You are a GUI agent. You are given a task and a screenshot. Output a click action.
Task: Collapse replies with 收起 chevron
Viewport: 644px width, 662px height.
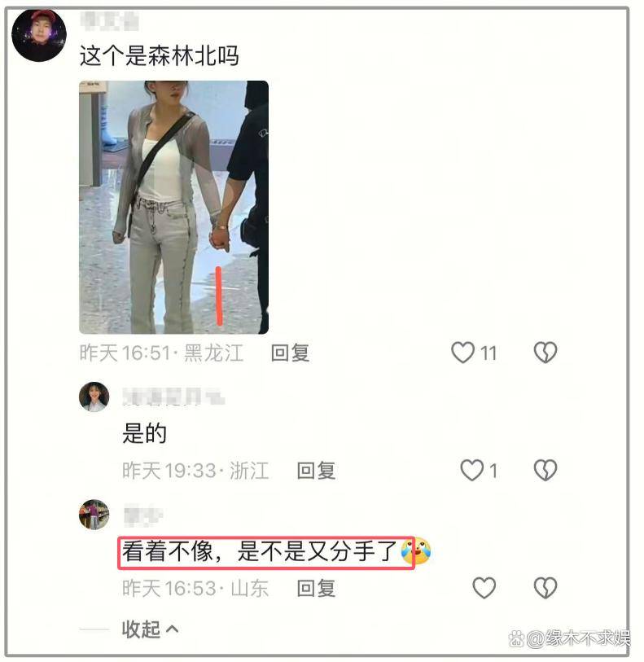pos(150,629)
